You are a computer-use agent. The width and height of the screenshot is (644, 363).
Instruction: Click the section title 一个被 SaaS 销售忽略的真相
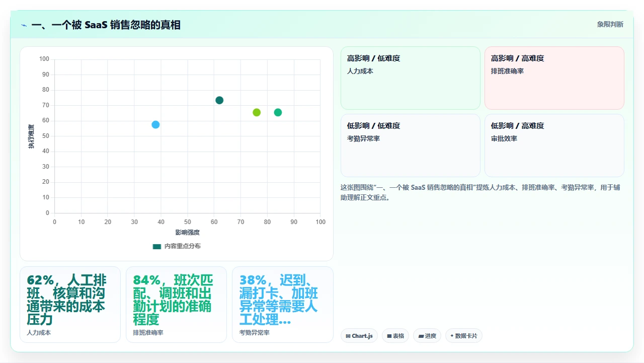[x=106, y=25]
